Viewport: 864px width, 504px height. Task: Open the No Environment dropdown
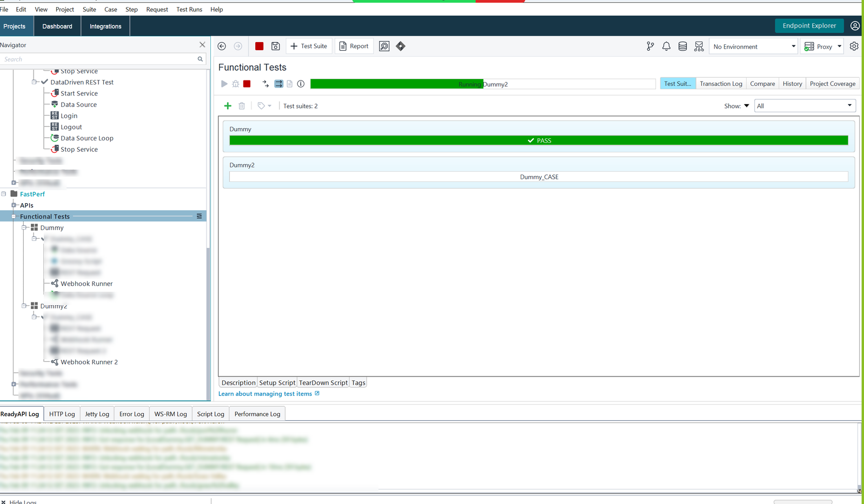(754, 46)
